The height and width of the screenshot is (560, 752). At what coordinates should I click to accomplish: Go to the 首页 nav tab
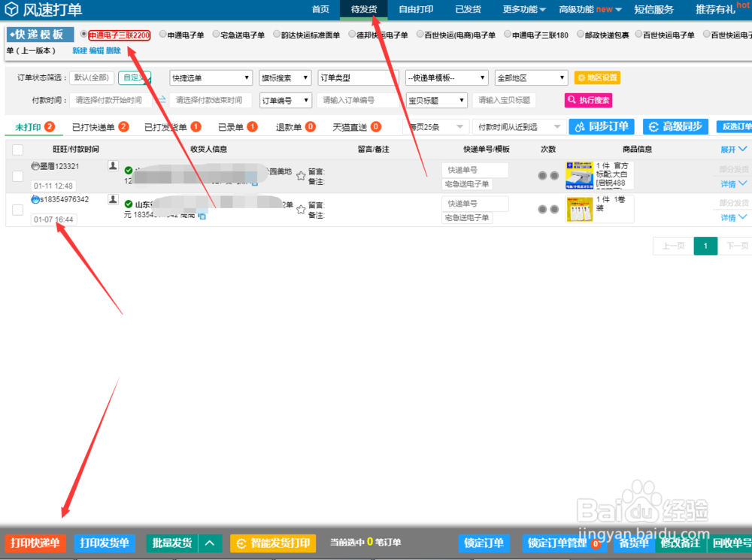[320, 9]
